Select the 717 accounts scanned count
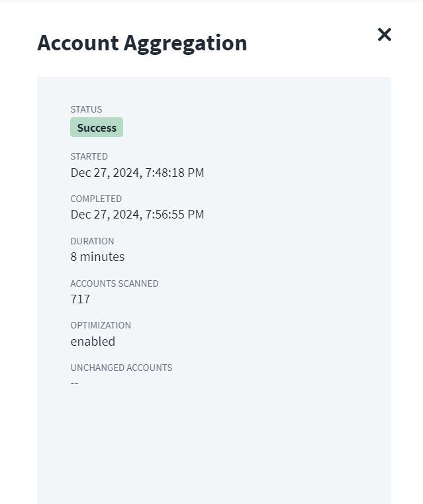This screenshot has width=423, height=504. click(x=80, y=299)
